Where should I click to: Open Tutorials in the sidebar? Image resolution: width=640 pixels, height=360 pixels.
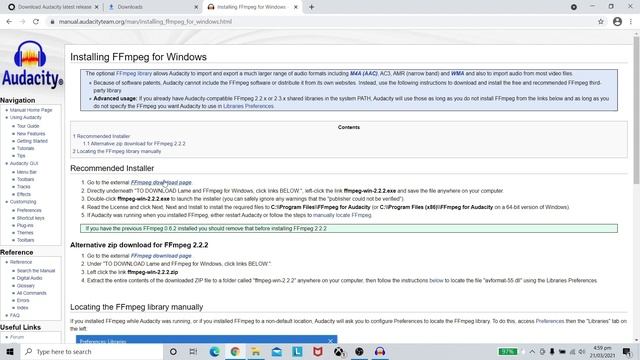pos(25,149)
